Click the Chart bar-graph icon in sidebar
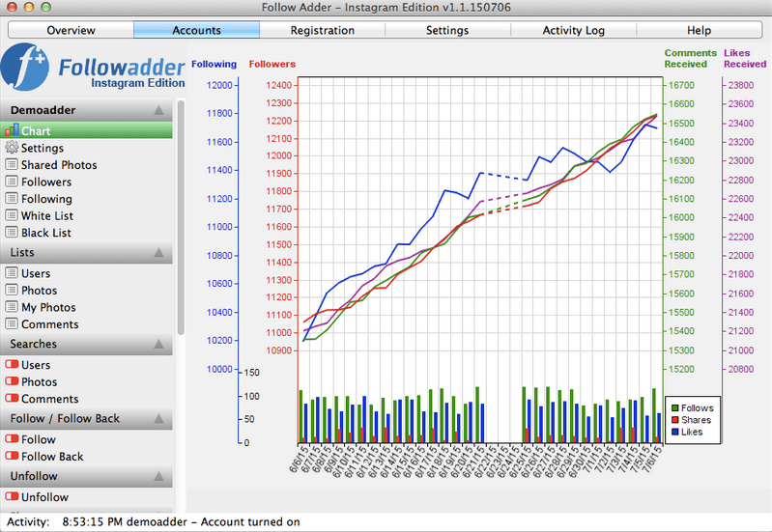 tap(12, 130)
